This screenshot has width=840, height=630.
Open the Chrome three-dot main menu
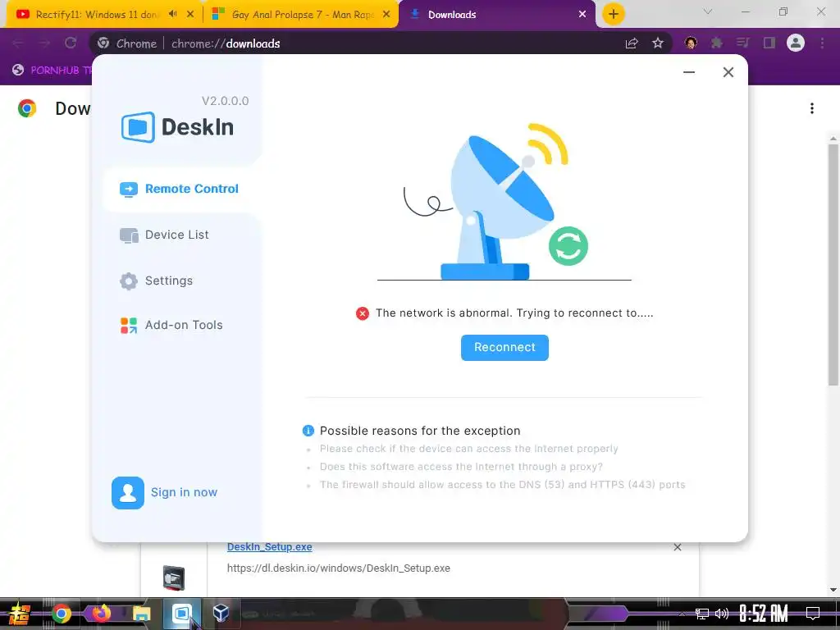pos(822,43)
